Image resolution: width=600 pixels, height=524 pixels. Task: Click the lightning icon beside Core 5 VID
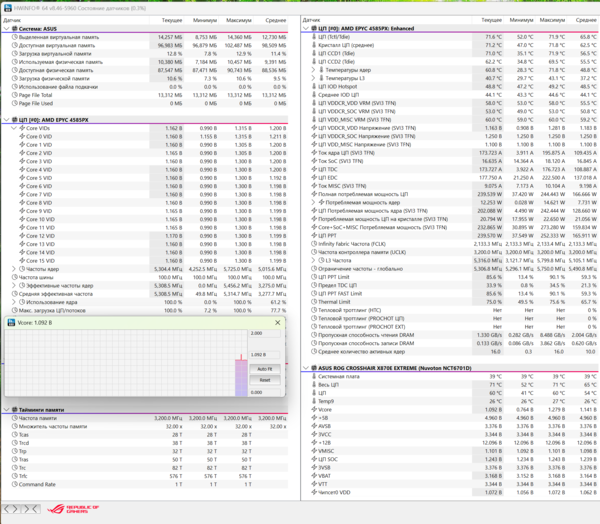(x=22, y=178)
